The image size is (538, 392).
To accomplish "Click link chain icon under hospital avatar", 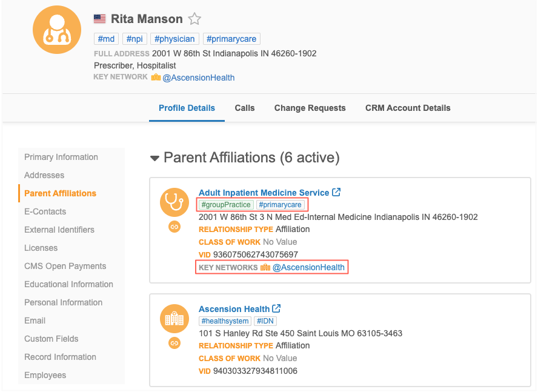I will (174, 344).
